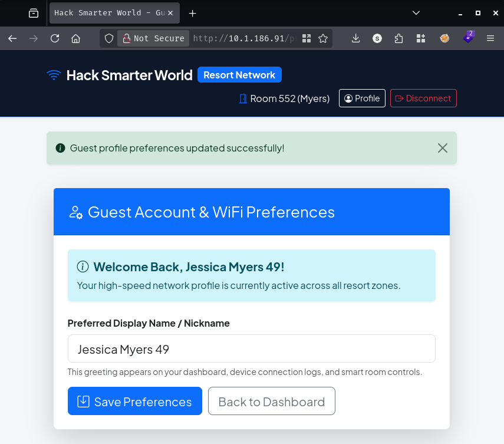Click the Hack Smarter World brand title
Screen dimensions: 504x444
[129, 75]
